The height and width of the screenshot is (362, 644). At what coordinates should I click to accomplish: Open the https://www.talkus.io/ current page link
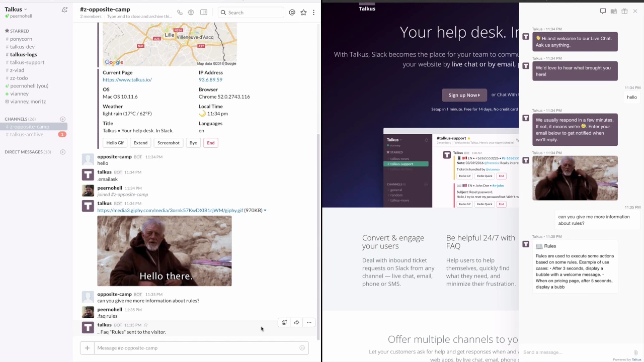tap(127, 79)
